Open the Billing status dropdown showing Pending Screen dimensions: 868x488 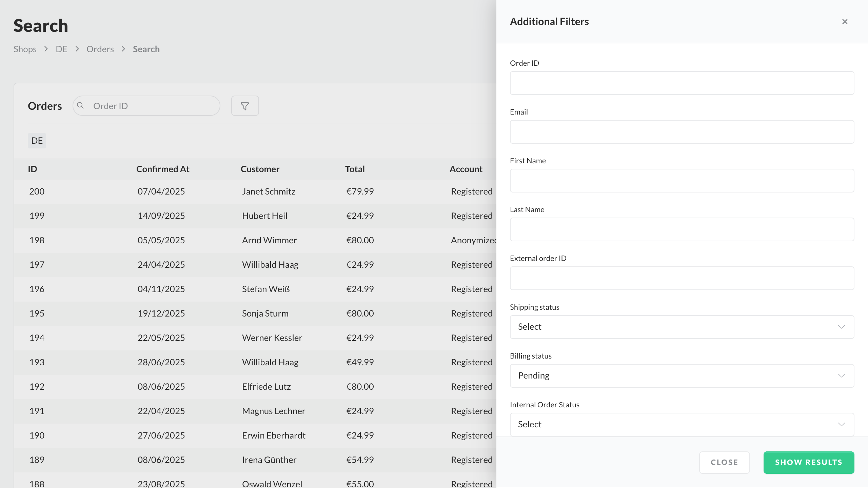click(x=682, y=375)
